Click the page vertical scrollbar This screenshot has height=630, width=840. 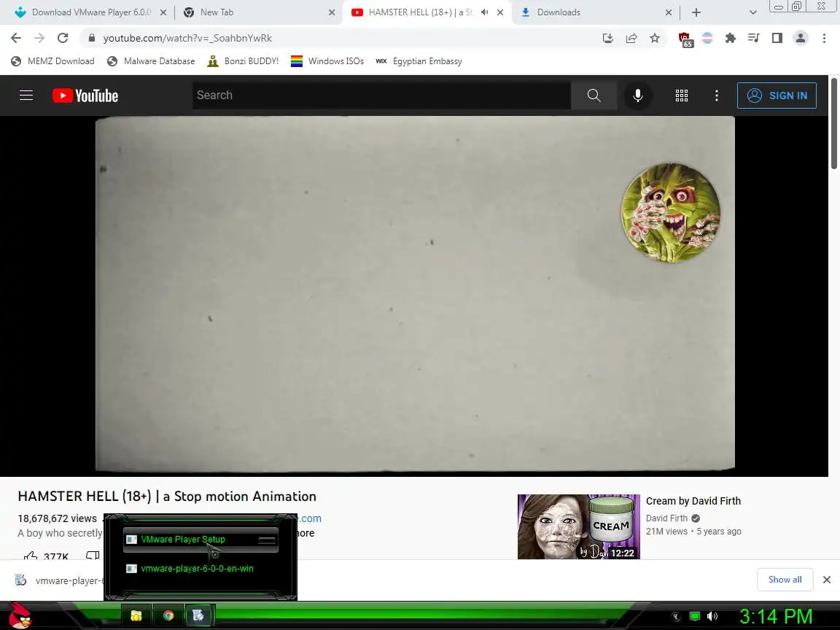[833, 123]
